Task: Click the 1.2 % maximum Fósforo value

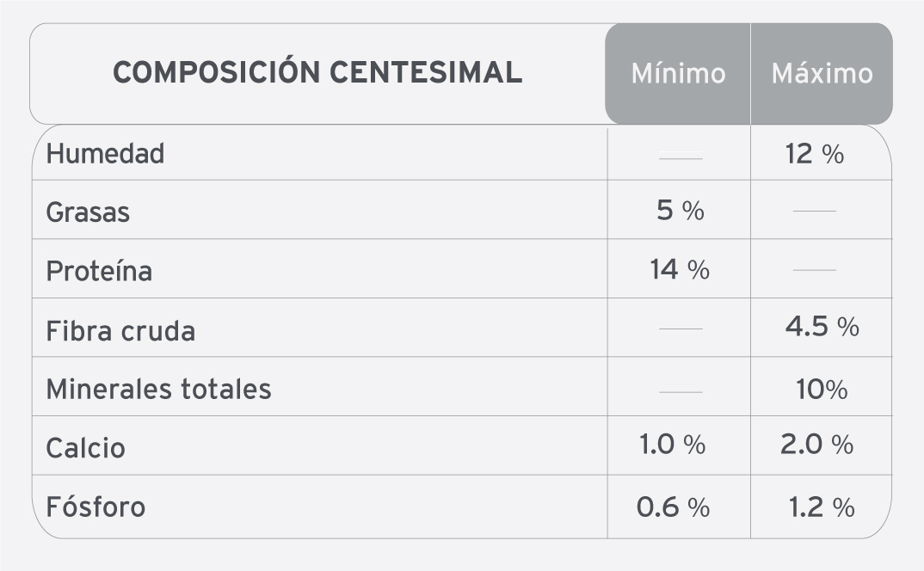Action: [822, 507]
